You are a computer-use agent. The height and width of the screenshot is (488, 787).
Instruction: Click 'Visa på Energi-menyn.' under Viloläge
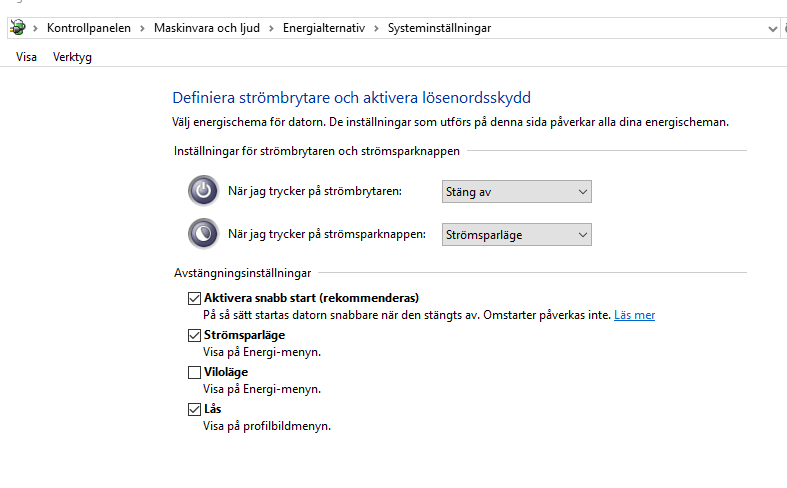261,389
